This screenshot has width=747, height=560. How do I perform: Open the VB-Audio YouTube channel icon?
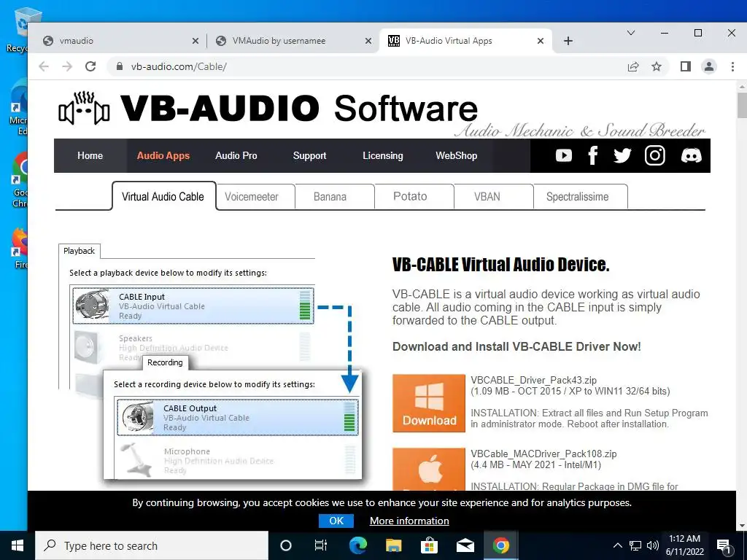(x=564, y=156)
